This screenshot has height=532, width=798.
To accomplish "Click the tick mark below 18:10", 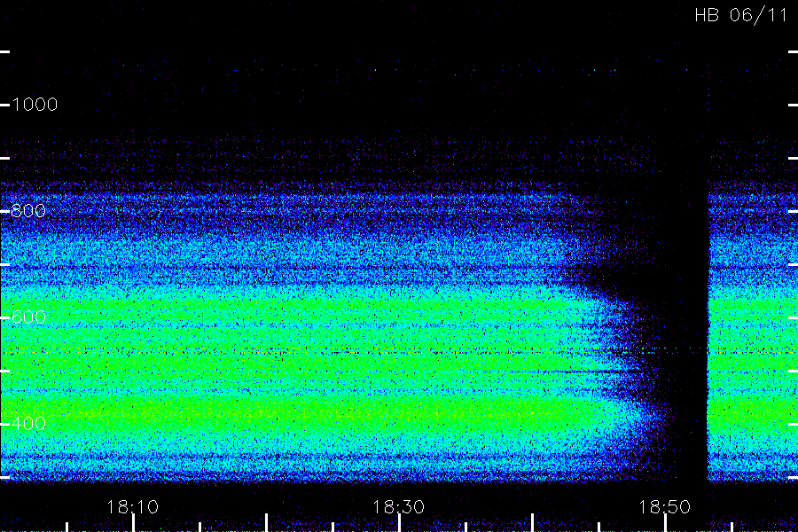I will click(x=133, y=523).
